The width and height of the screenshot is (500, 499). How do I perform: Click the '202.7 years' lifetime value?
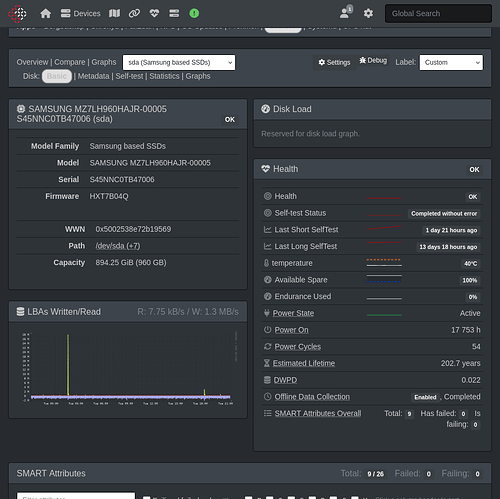461,363
